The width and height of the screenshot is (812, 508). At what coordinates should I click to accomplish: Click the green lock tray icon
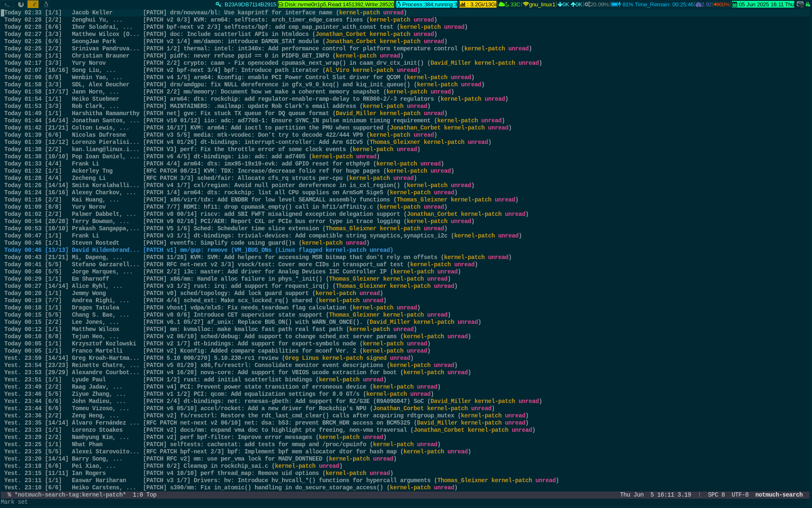(808, 4)
